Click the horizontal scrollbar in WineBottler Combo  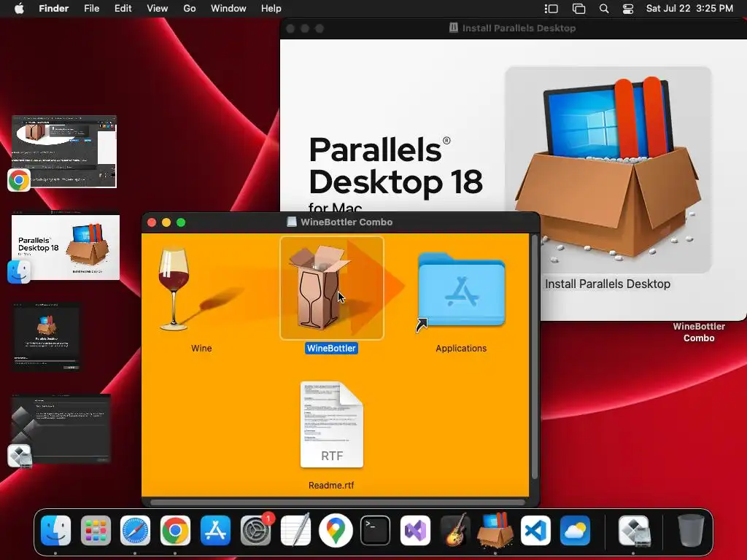click(x=338, y=502)
